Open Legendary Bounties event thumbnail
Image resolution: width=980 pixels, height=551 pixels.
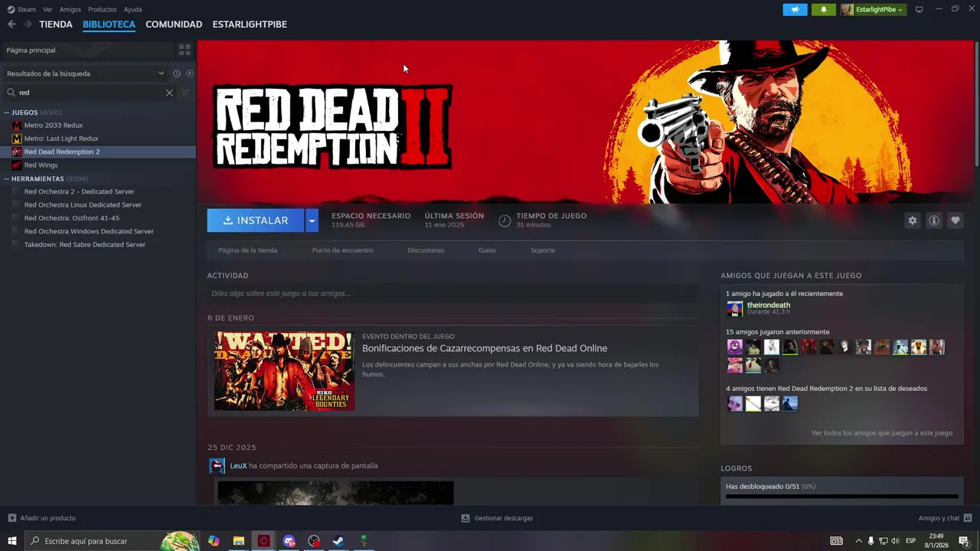tap(284, 370)
